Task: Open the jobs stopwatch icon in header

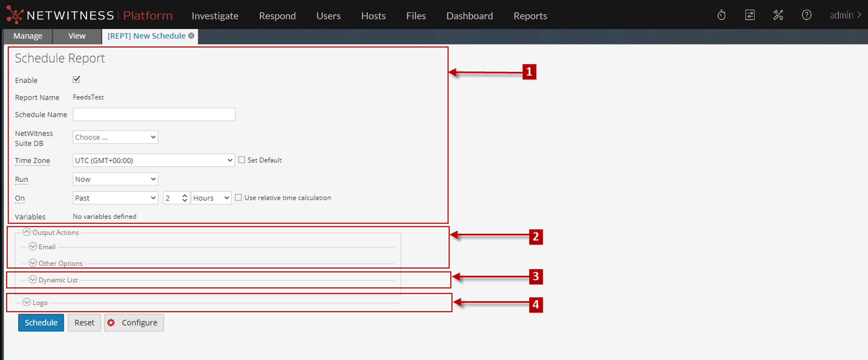Action: [721, 15]
